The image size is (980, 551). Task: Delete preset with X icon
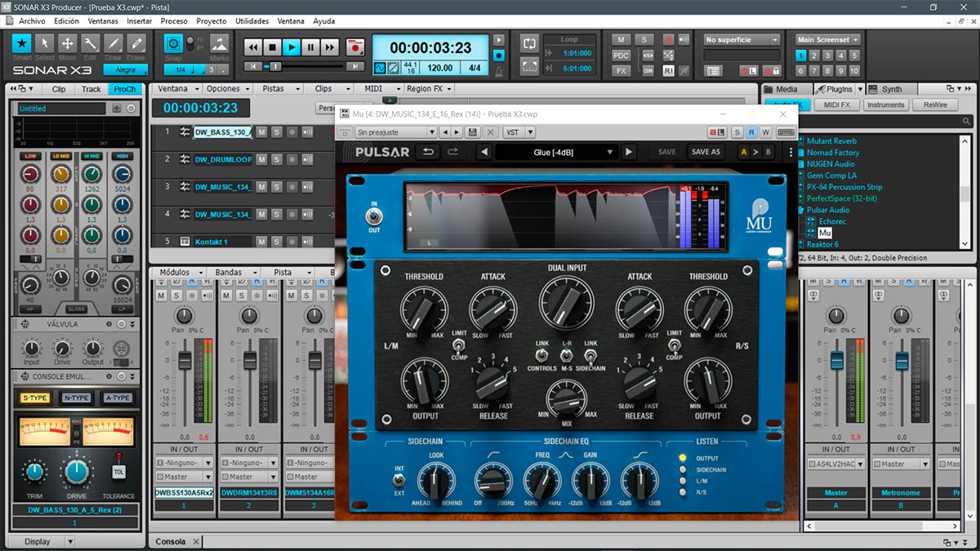pos(490,132)
